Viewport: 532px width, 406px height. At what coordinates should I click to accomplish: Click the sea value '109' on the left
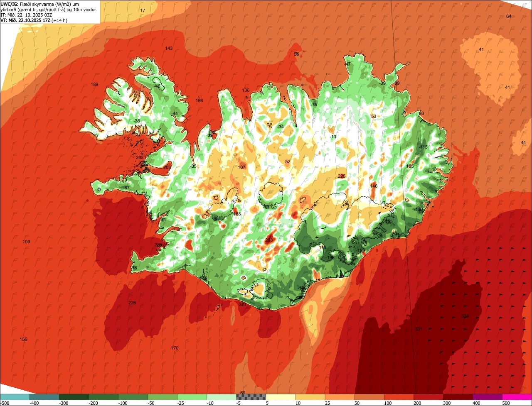point(27,242)
